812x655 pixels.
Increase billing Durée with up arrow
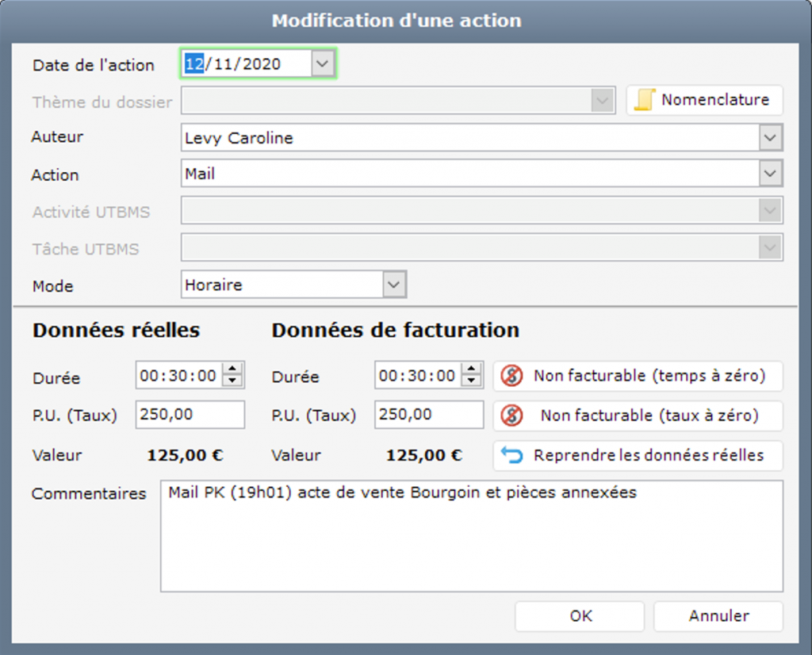tap(472, 370)
